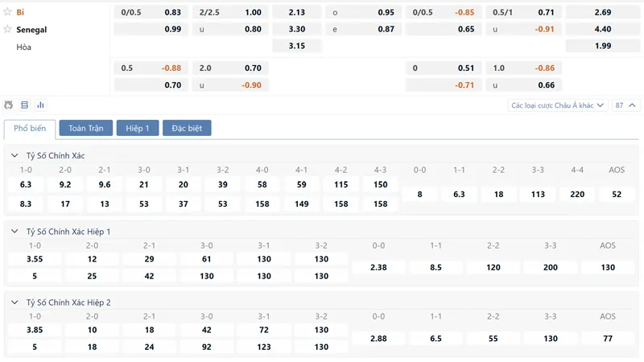Star the Senegal team as favorite
The height and width of the screenshot is (362, 644).
(7, 29)
